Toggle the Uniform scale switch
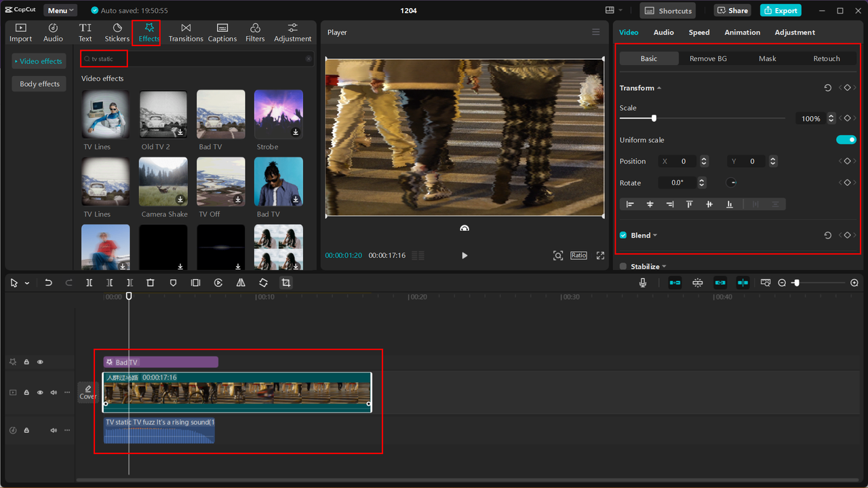This screenshot has width=868, height=488. pyautogui.click(x=846, y=140)
